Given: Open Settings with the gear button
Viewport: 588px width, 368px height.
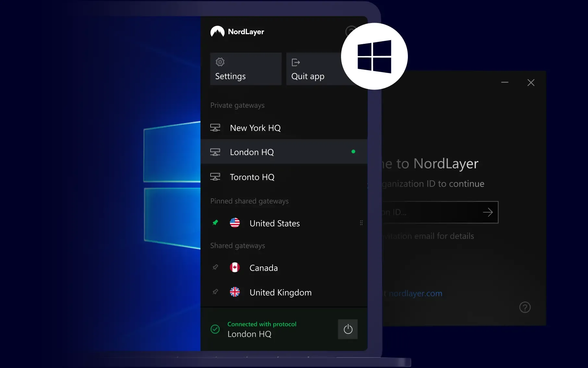Looking at the screenshot, I should [246, 69].
